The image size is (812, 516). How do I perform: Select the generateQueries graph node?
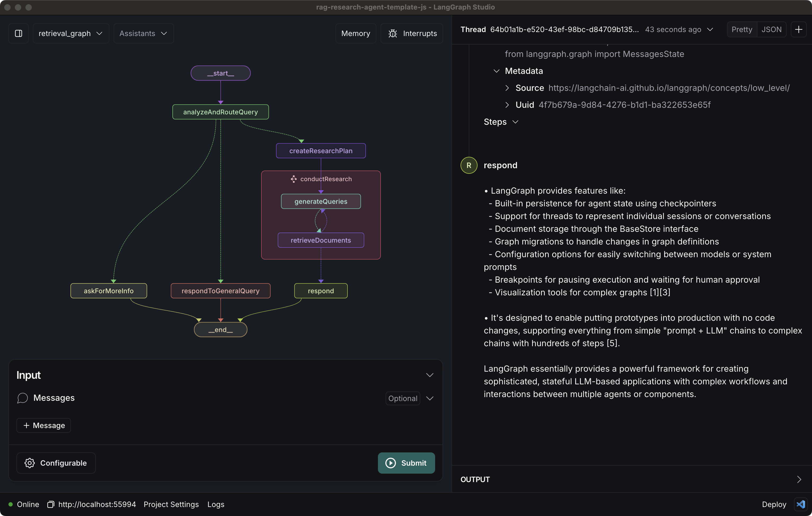[321, 201]
